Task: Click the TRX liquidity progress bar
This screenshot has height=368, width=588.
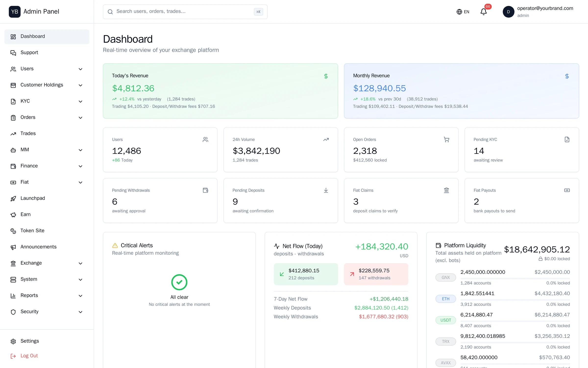Action: point(515,342)
